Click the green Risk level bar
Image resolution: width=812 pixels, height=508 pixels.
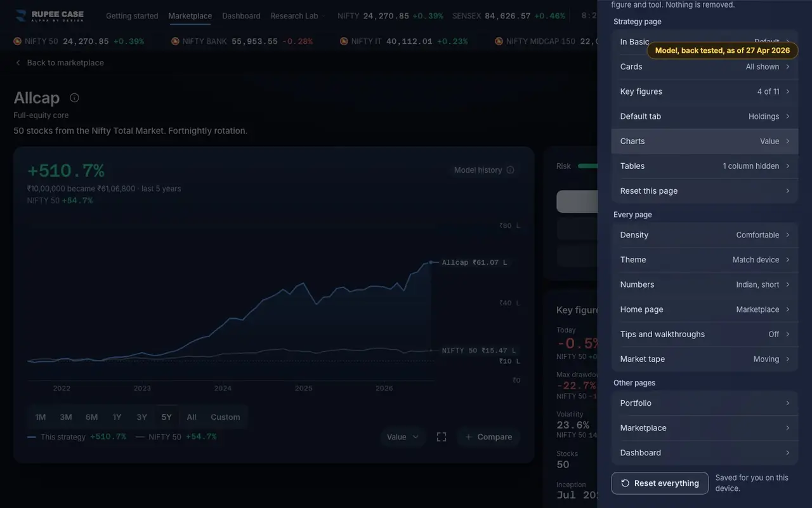[x=587, y=166]
